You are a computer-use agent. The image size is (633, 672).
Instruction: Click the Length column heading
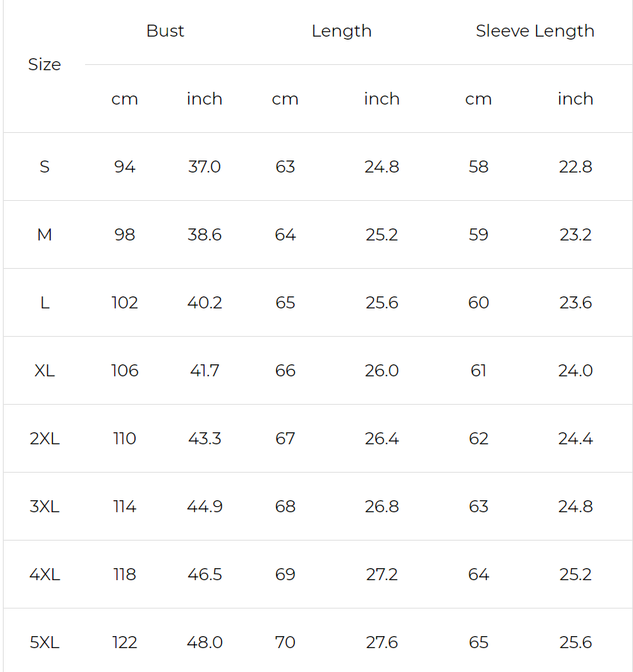(342, 31)
